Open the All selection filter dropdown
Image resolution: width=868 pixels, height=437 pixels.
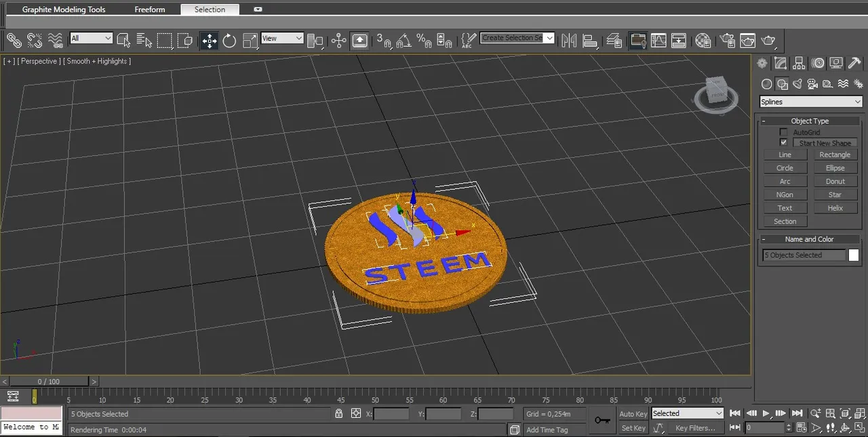91,39
